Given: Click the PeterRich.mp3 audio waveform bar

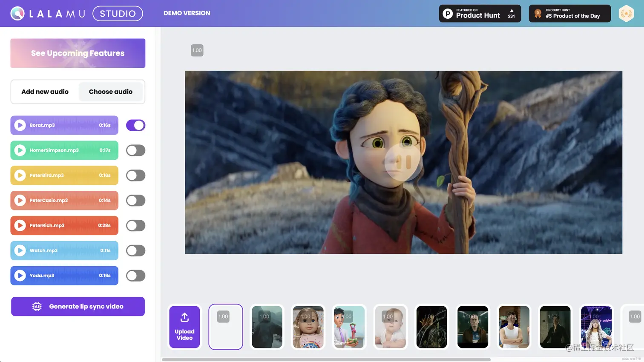Looking at the screenshot, I should coord(64,225).
